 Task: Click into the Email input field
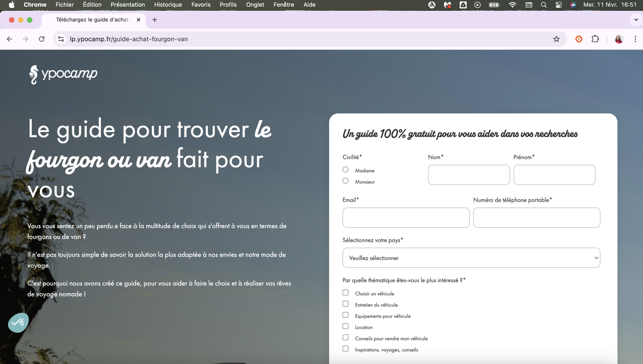pyautogui.click(x=406, y=218)
